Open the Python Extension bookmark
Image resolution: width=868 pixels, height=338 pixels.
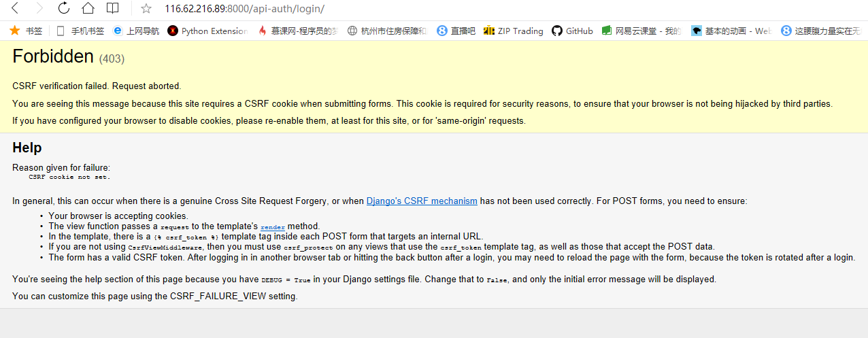tap(207, 31)
